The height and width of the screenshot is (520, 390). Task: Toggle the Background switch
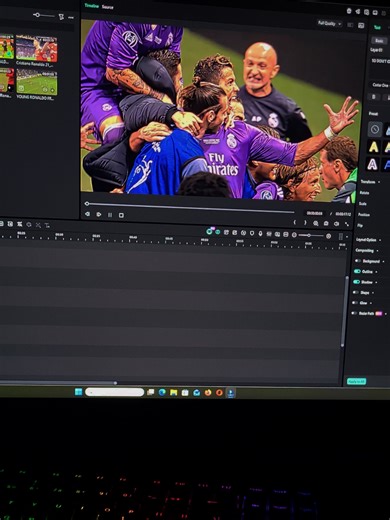pyautogui.click(x=358, y=261)
